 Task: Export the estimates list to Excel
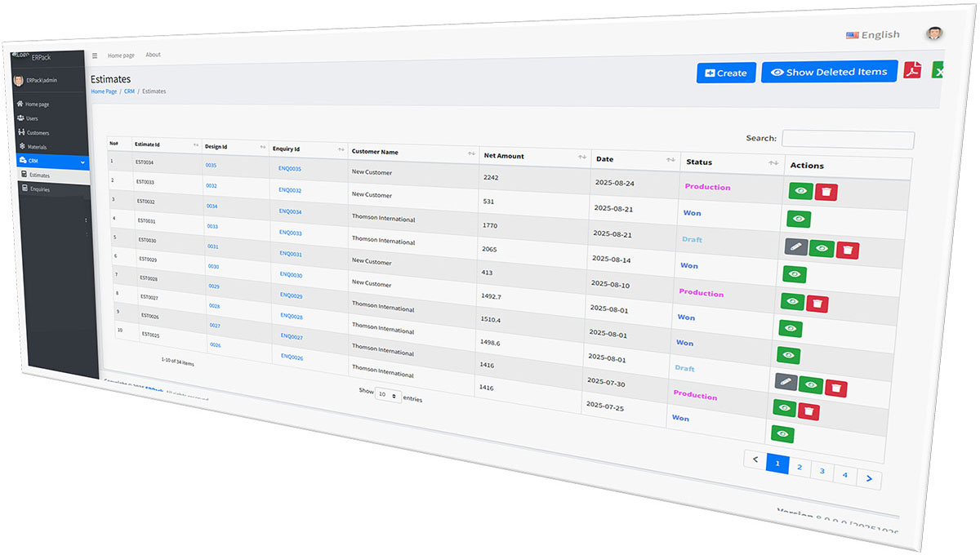938,72
